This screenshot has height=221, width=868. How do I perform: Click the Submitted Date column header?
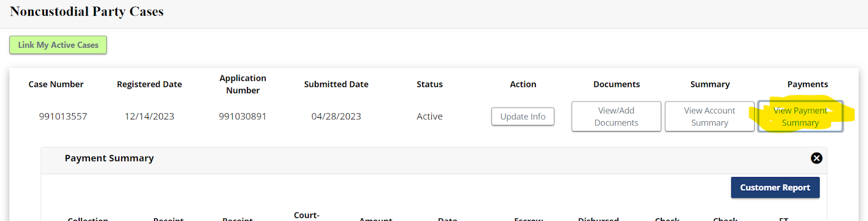click(336, 84)
